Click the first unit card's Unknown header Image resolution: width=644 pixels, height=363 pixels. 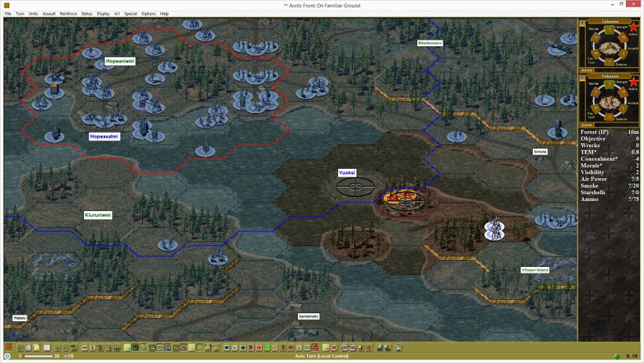coord(610,22)
